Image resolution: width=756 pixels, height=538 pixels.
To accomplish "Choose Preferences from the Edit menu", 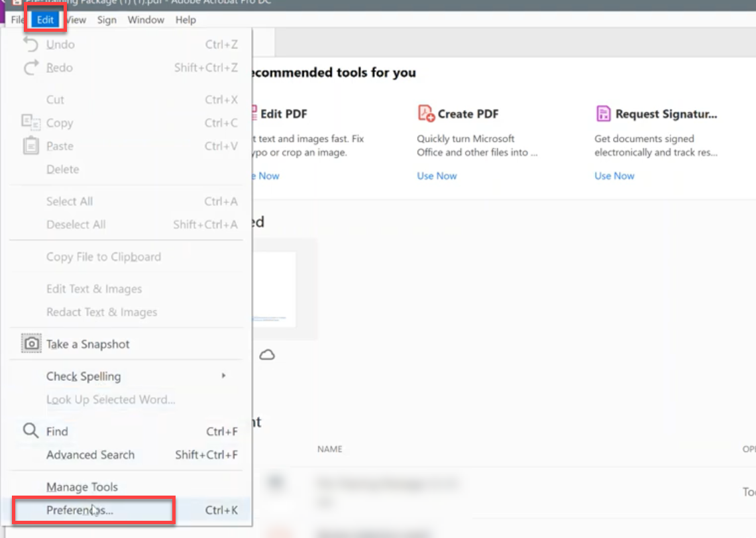I will [127, 510].
